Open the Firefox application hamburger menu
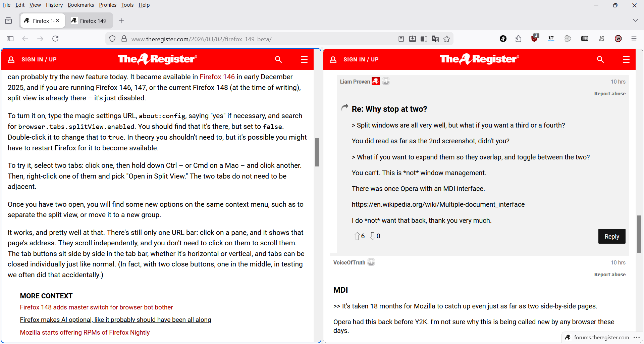This screenshot has height=344, width=644. click(x=634, y=39)
